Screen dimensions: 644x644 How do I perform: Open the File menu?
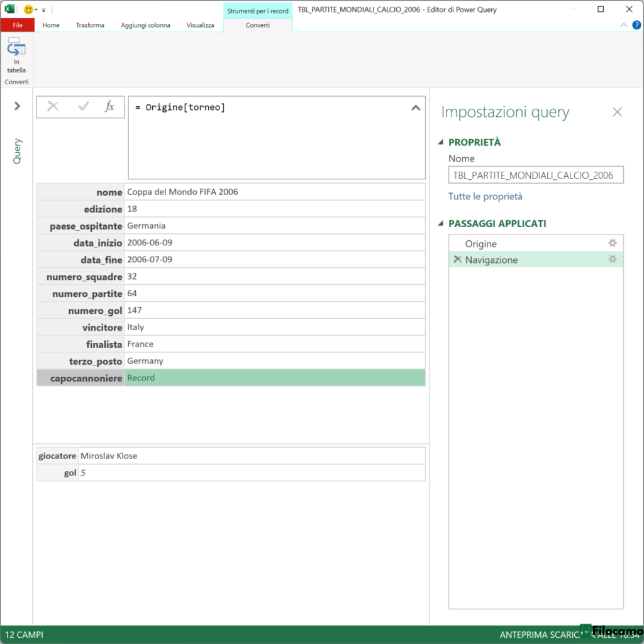17,25
